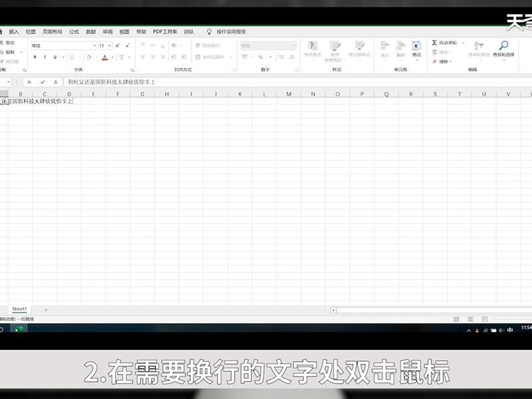
Task: Click the 条件格式 button
Action: click(x=313, y=51)
